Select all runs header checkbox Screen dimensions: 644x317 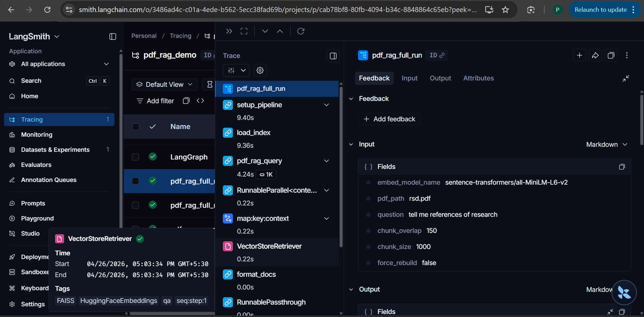136,127
